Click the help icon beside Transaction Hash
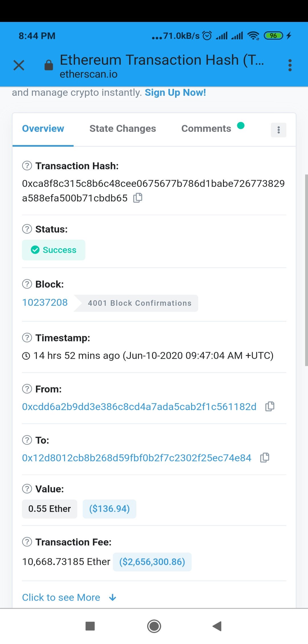This screenshot has height=644, width=308. pos(27,166)
